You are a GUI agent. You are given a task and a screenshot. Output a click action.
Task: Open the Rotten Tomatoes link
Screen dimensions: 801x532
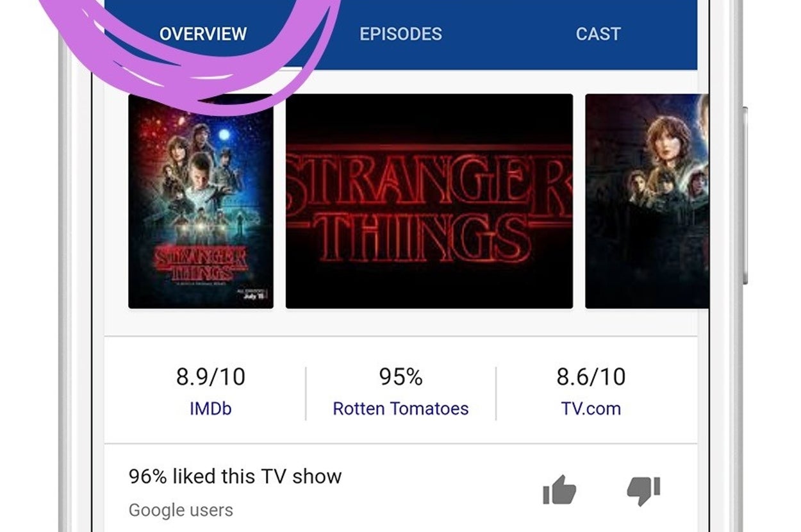[400, 408]
